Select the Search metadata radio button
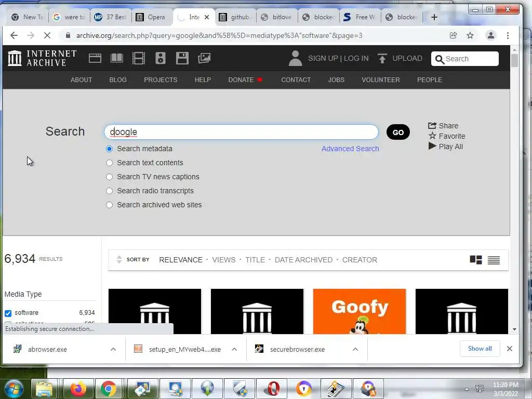The image size is (532, 399). coord(109,149)
